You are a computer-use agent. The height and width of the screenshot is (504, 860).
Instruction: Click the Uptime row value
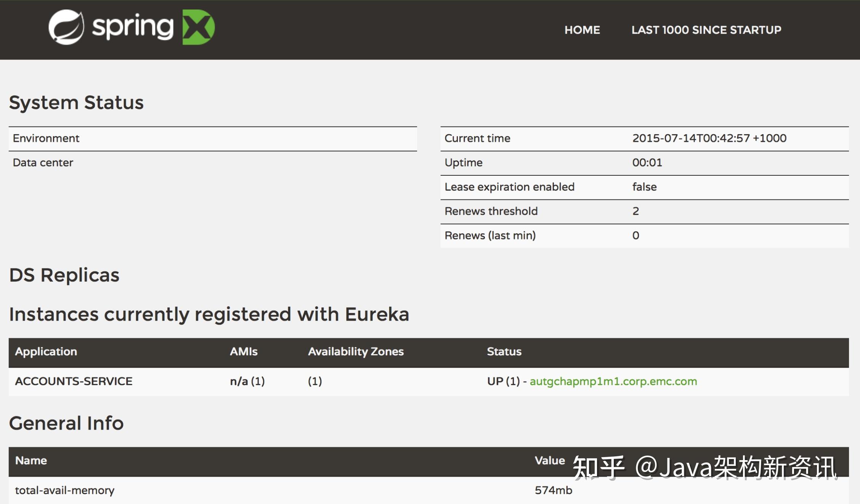[x=647, y=162]
